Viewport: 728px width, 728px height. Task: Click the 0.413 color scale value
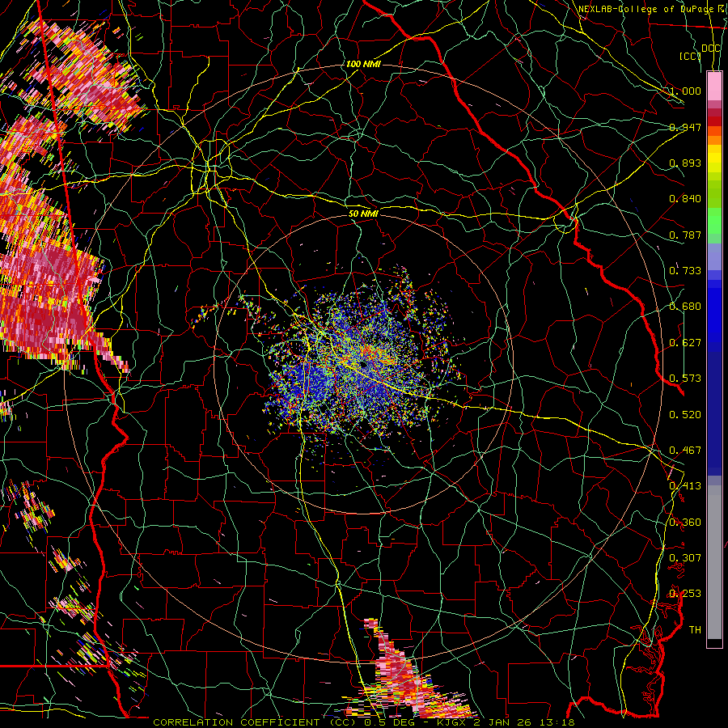685,486
